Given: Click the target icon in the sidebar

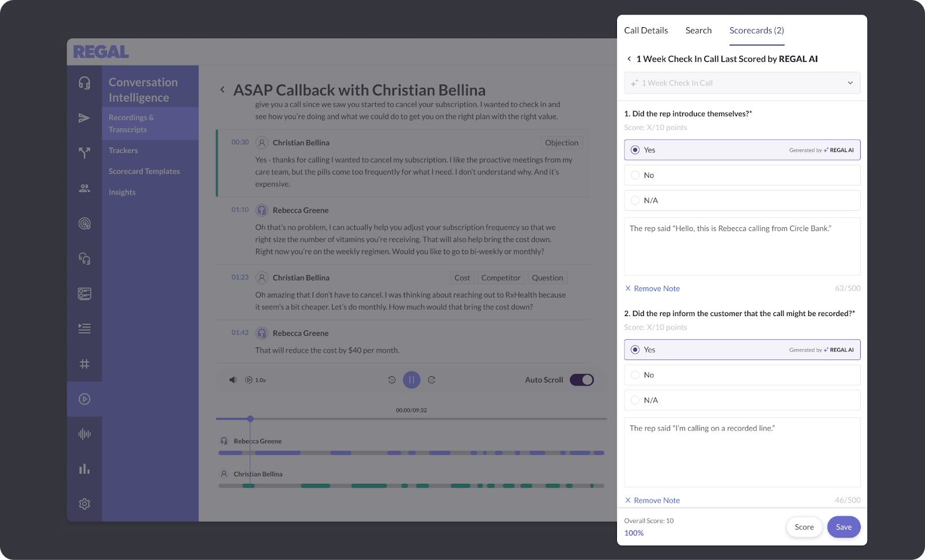Looking at the screenshot, I should tap(84, 224).
